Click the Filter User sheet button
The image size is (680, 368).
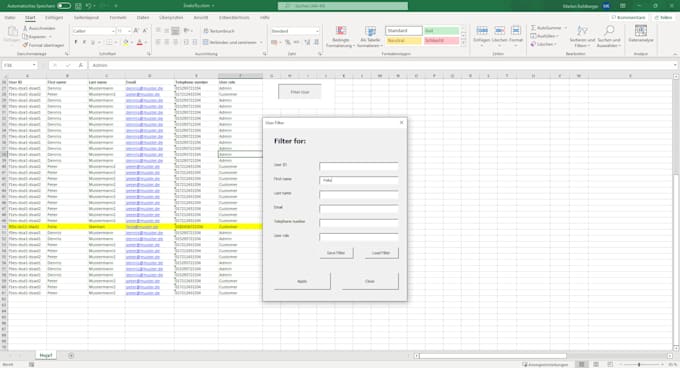tap(300, 92)
